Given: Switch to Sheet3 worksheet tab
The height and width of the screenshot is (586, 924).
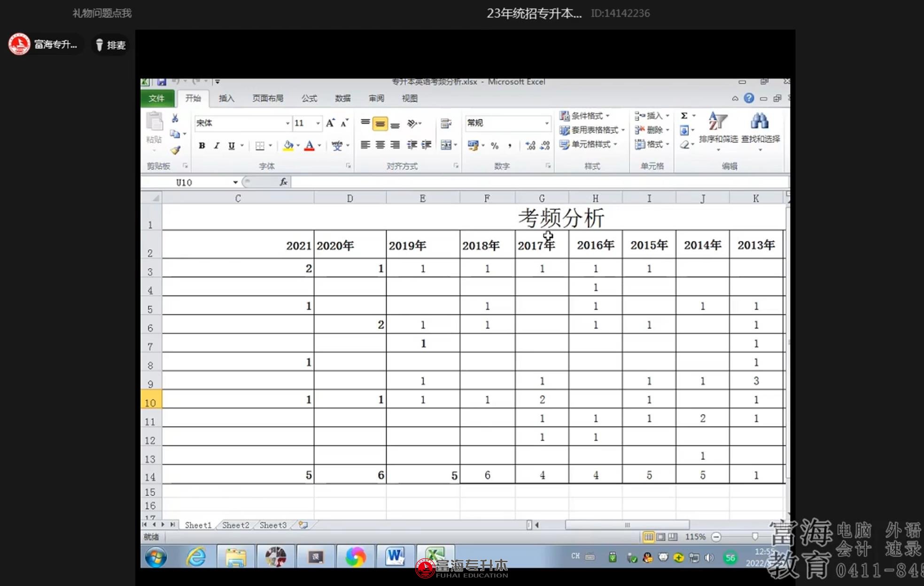Looking at the screenshot, I should coord(273,525).
